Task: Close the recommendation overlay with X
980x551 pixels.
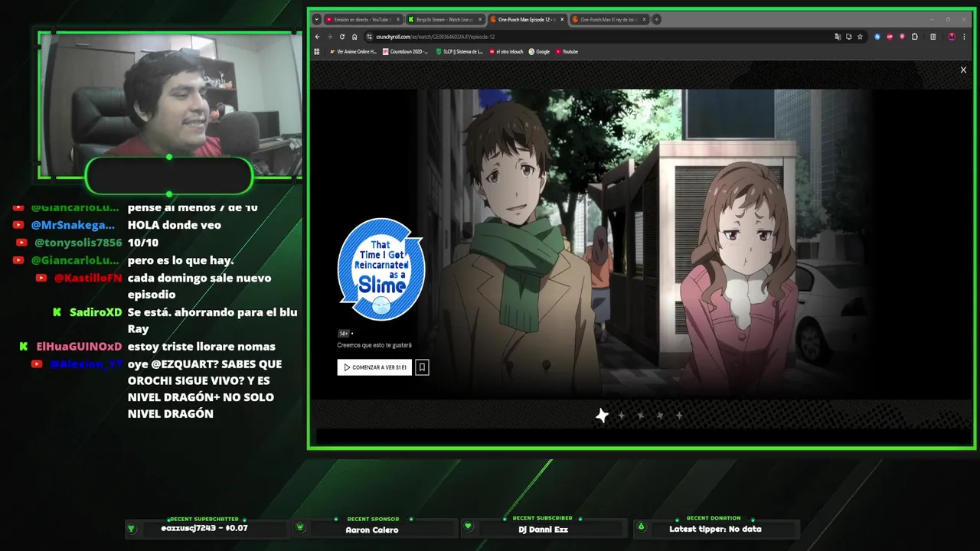Action: [963, 70]
